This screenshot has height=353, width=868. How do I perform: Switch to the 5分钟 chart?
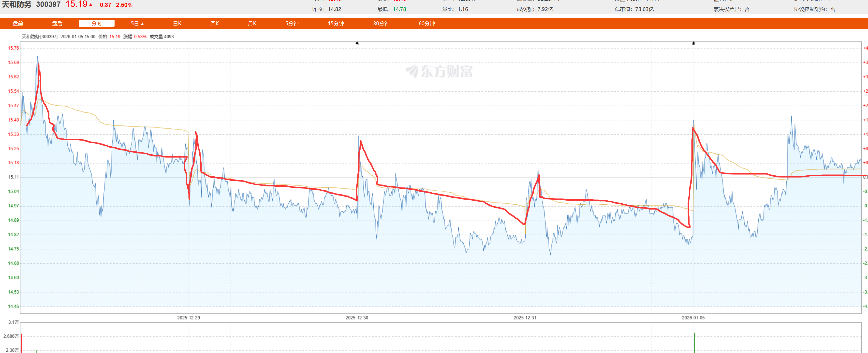click(292, 23)
